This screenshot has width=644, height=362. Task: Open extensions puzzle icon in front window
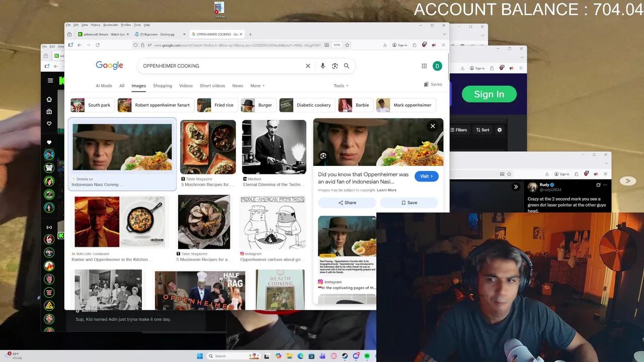(415, 45)
